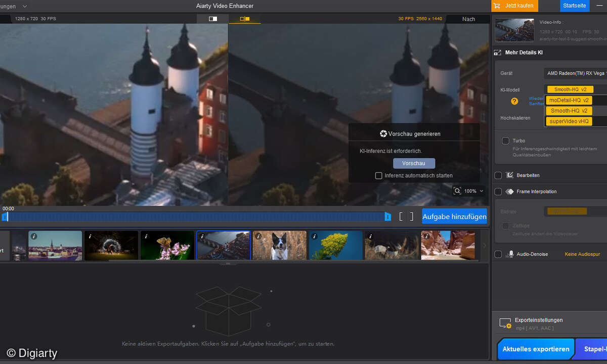The width and height of the screenshot is (607, 364).
Task: Open info icon on dog thumbnail
Action: 258,236
